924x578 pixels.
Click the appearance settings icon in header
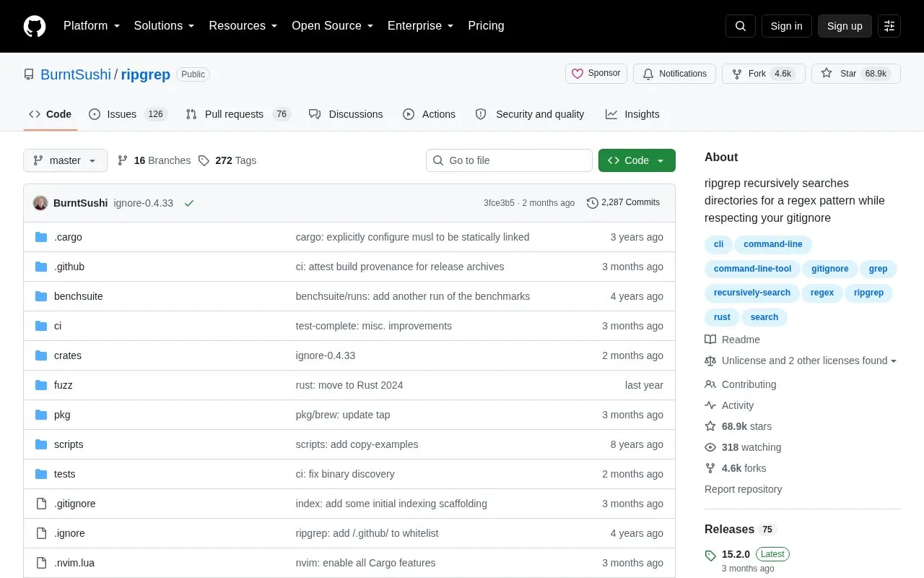[x=889, y=26]
